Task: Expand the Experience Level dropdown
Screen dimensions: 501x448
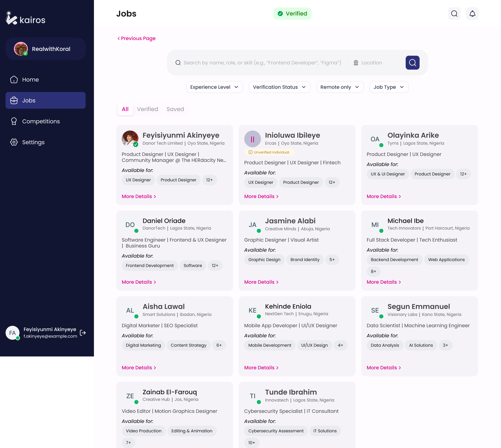Action: point(214,87)
